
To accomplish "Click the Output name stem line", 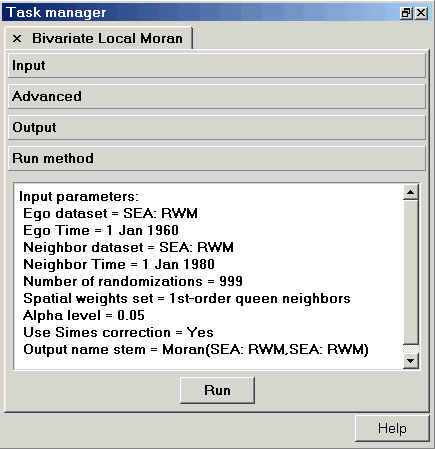I will click(196, 349).
